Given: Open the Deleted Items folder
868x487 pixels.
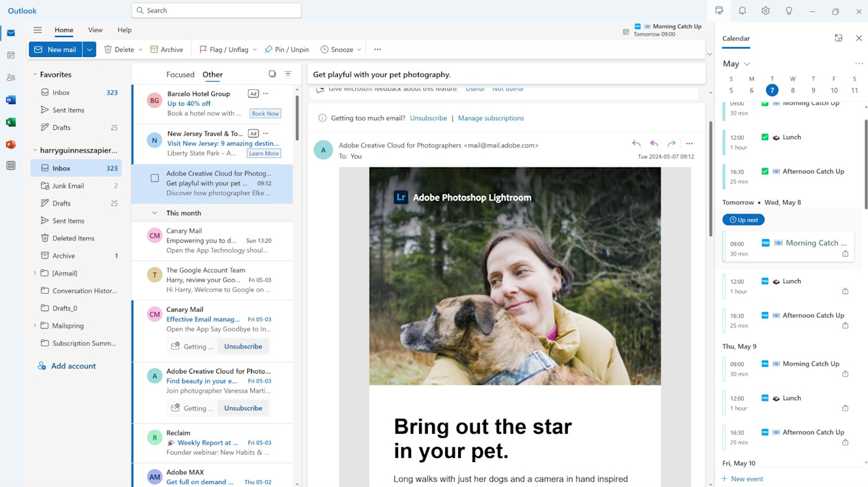Looking at the screenshot, I should coord(76,238).
